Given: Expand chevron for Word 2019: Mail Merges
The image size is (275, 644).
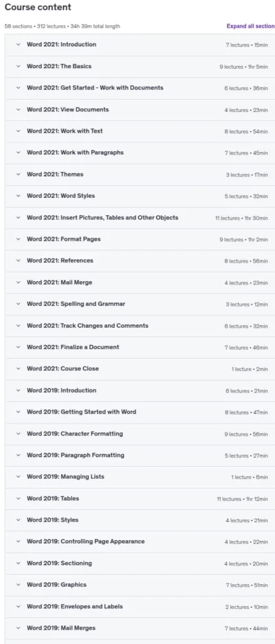Looking at the screenshot, I should [18, 628].
